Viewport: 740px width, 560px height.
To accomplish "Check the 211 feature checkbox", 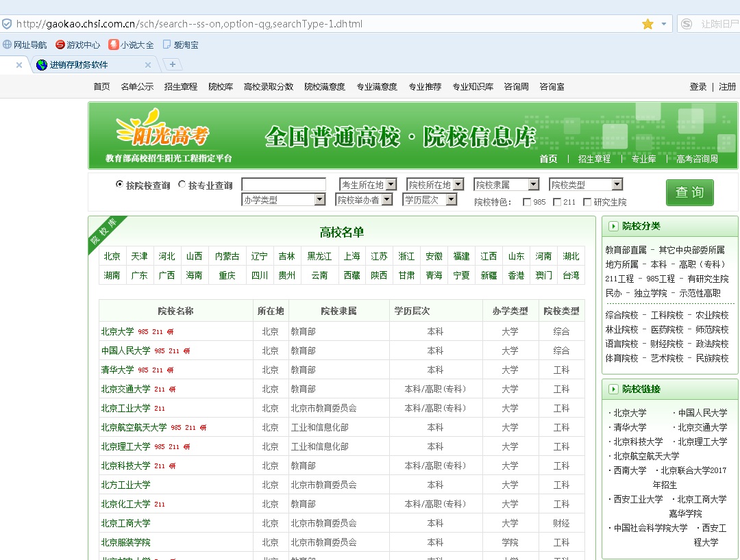I will [557, 202].
